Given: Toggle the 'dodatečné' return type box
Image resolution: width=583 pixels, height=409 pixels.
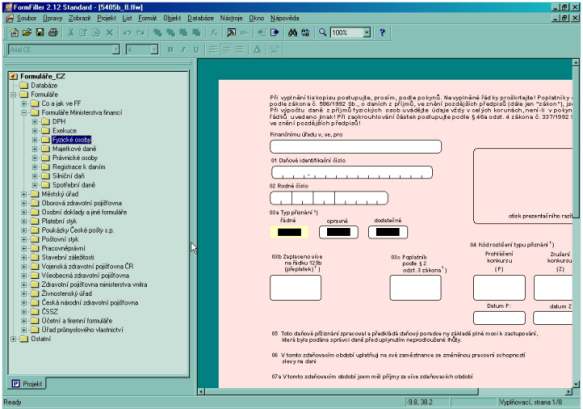Looking at the screenshot, I should [x=387, y=232].
